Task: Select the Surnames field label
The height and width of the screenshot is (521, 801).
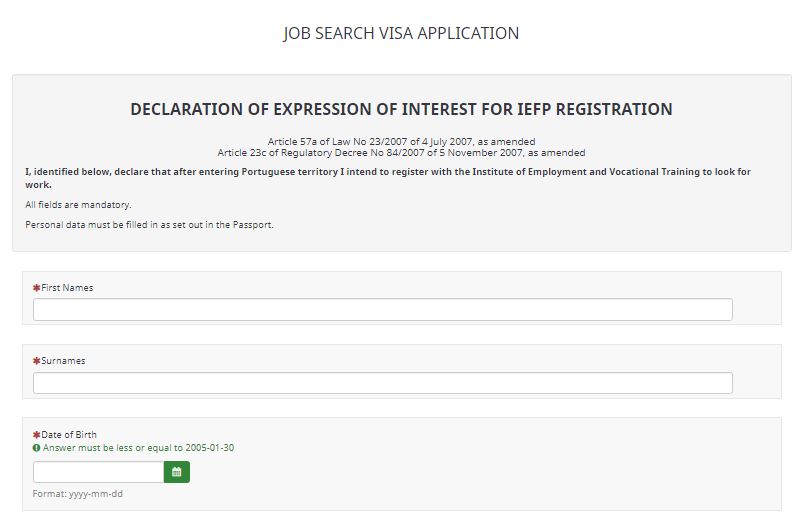Action: 63,361
